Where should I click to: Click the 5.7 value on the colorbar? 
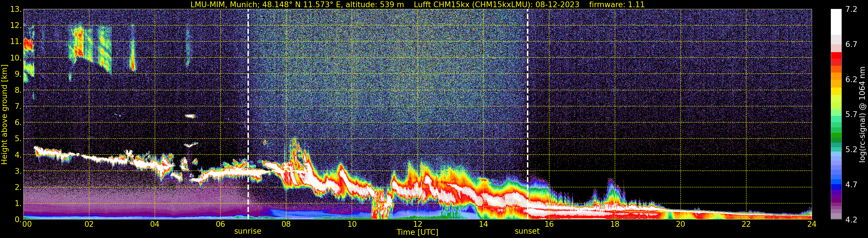click(x=851, y=115)
